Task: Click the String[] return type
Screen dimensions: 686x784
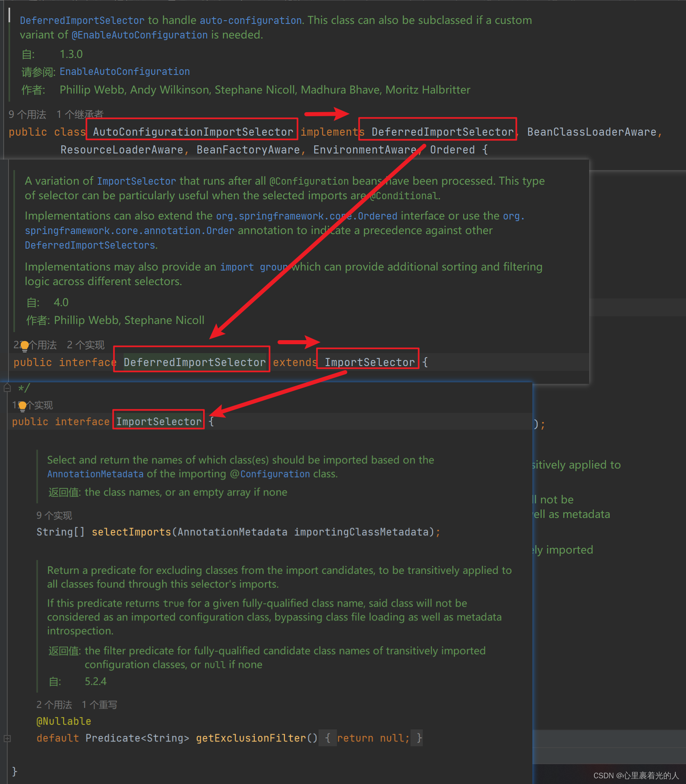Action: pos(61,532)
